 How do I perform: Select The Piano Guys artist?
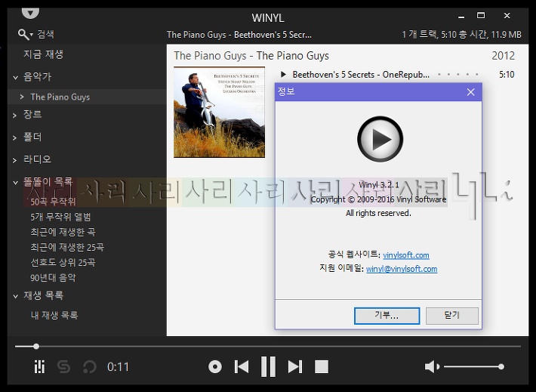tap(60, 97)
